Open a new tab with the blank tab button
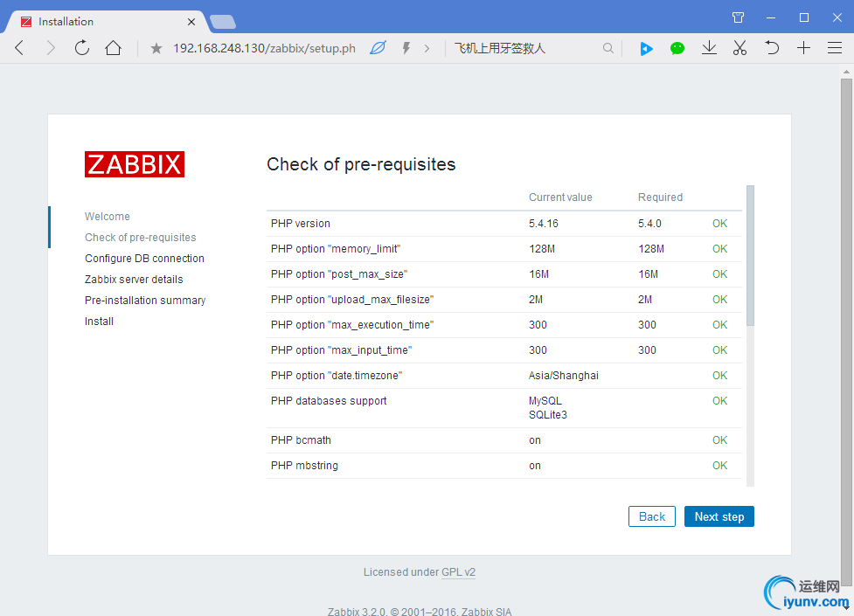The image size is (854, 616). tap(223, 22)
